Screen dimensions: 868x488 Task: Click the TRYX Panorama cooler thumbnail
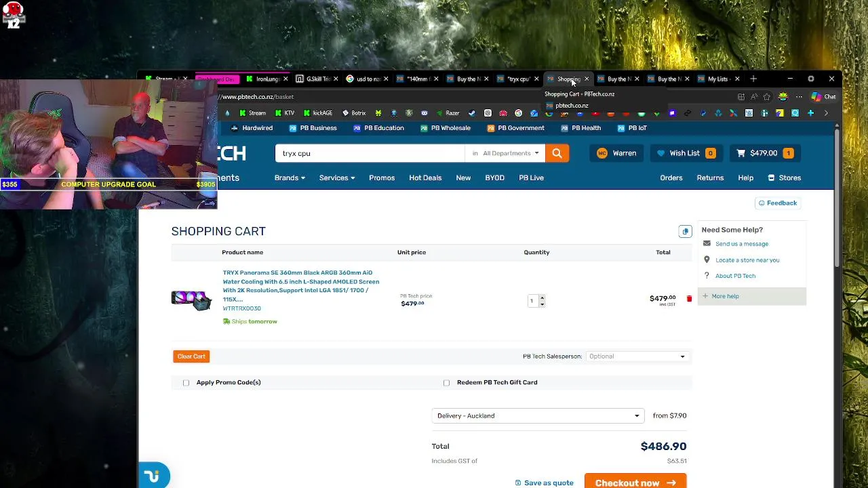click(191, 300)
